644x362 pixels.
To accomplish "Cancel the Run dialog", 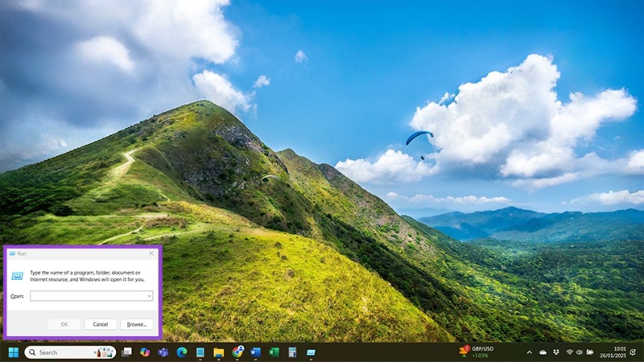I will tap(101, 324).
